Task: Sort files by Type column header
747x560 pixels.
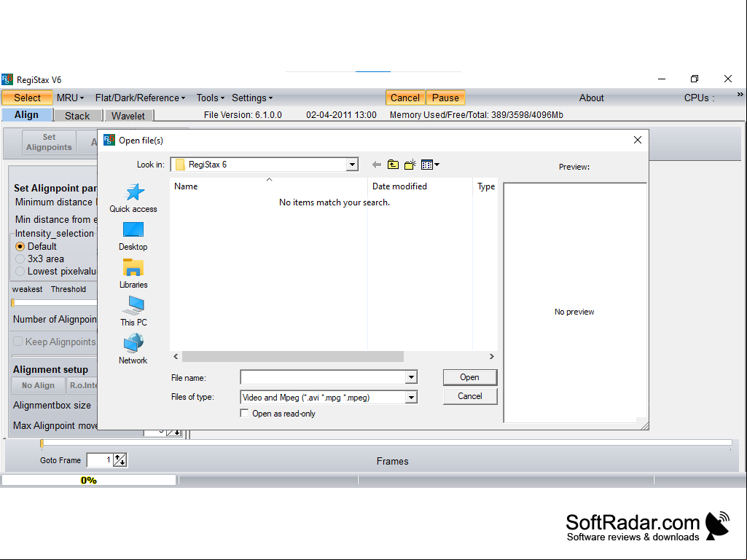Action: (485, 186)
